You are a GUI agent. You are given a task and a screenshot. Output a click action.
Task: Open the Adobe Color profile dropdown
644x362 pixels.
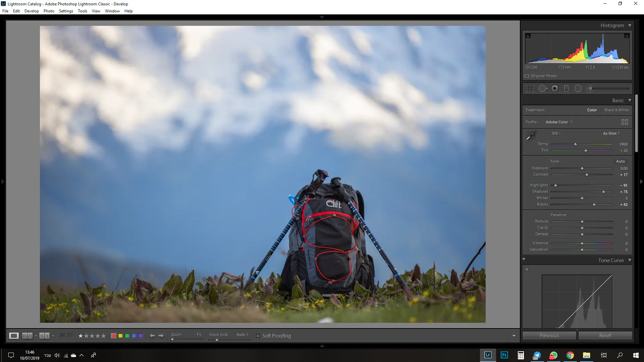point(559,122)
